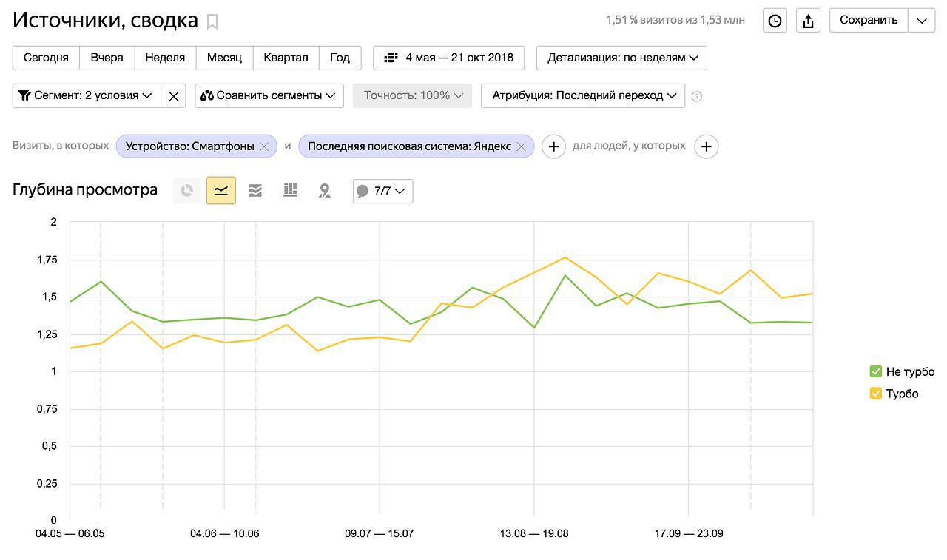The height and width of the screenshot is (560, 947).
Task: Add a visit condition with plus button
Action: 553,146
